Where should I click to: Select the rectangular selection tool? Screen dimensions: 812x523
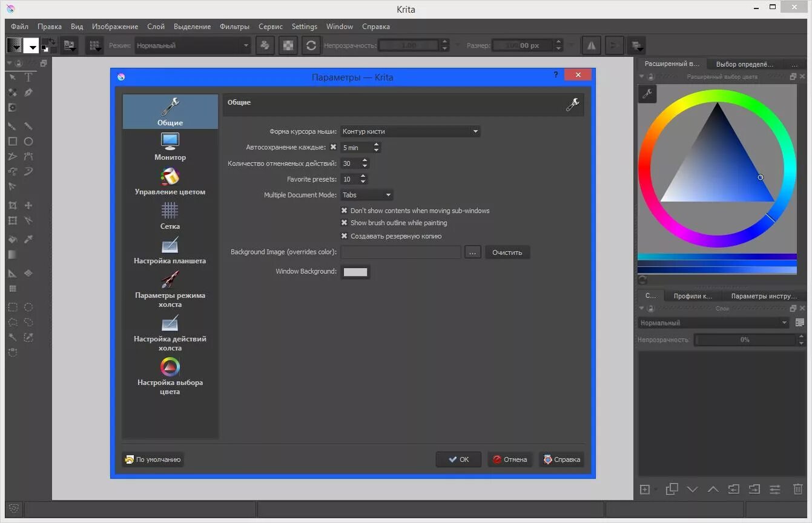pyautogui.click(x=12, y=307)
